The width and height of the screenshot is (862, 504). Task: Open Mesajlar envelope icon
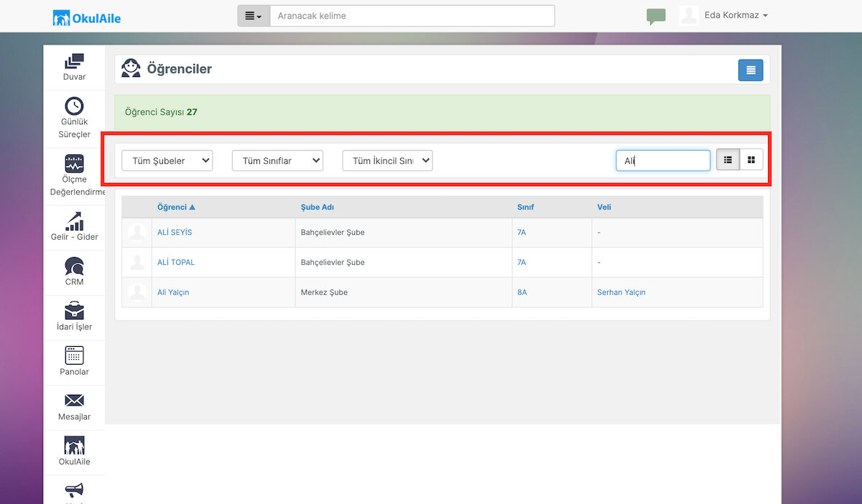pyautogui.click(x=74, y=401)
